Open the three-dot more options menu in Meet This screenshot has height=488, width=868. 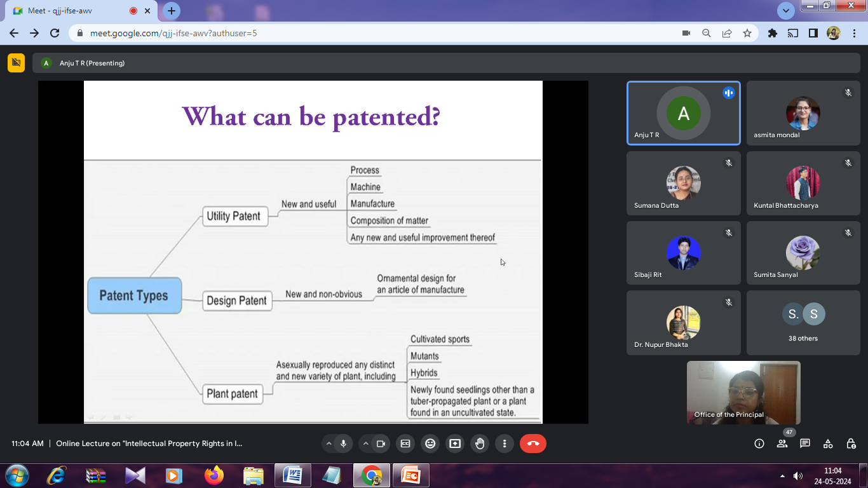[x=505, y=444]
